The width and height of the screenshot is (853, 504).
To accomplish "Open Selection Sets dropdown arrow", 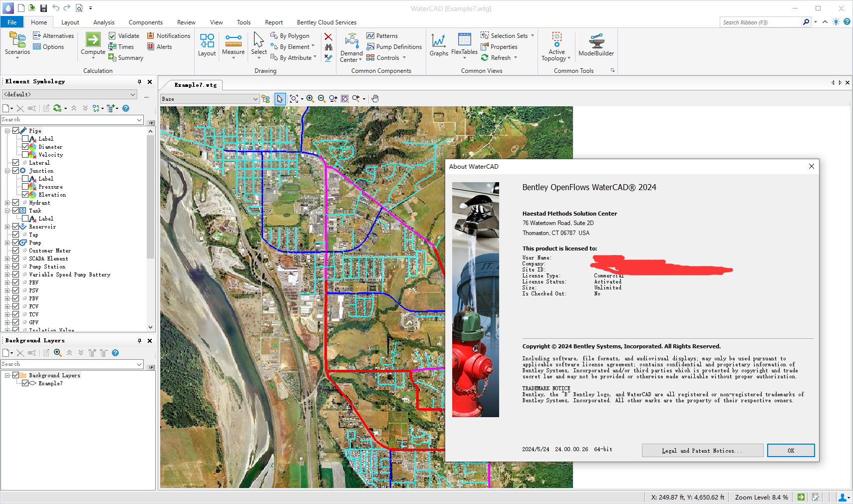I will click(x=533, y=36).
